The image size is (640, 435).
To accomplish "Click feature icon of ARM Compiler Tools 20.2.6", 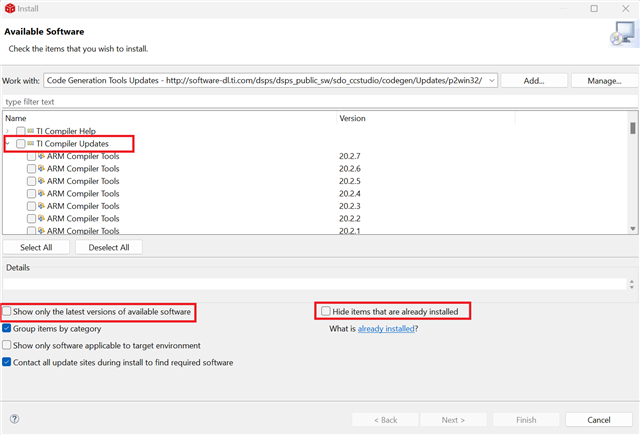I will pos(41,169).
